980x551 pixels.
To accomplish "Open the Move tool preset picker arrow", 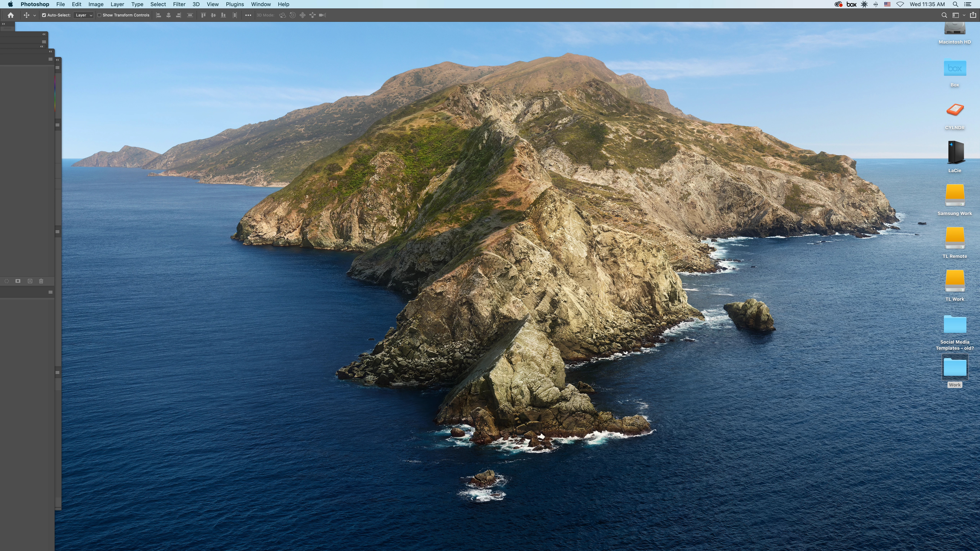I will click(35, 15).
